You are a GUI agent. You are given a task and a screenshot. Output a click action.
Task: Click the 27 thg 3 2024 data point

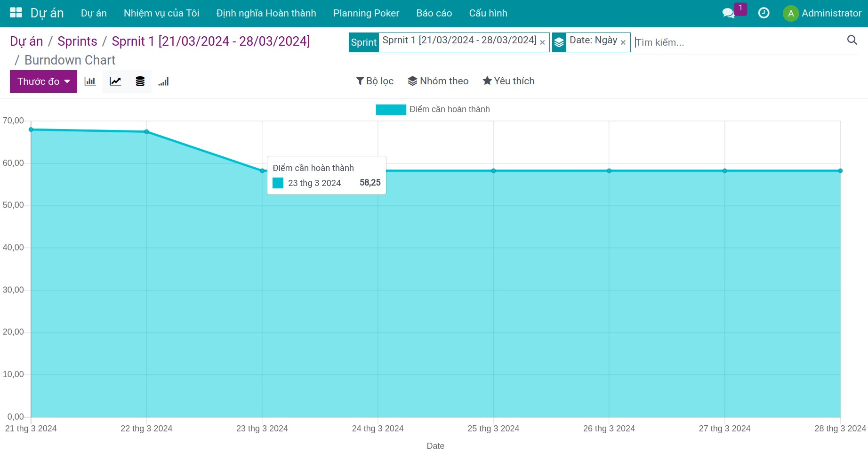pos(725,171)
